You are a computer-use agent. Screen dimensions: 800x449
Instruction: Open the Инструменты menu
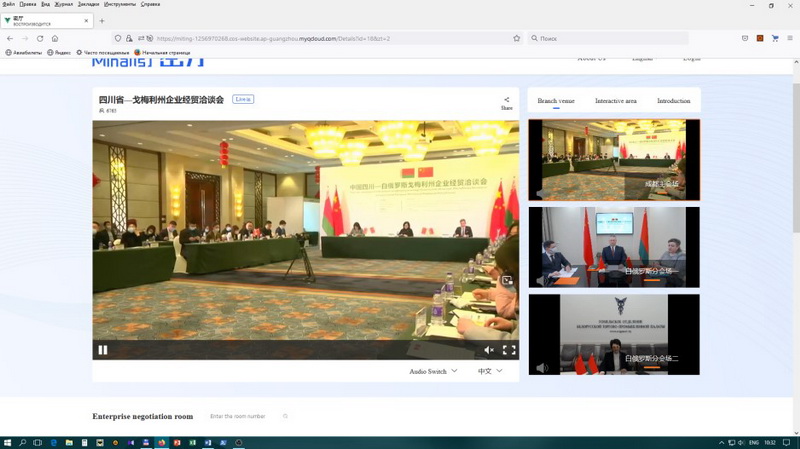click(x=120, y=4)
